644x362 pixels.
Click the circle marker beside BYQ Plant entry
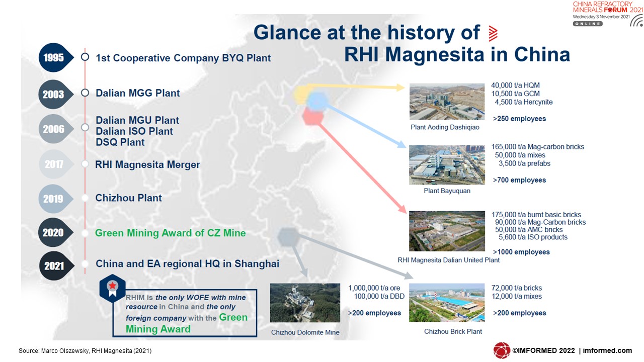click(x=85, y=57)
